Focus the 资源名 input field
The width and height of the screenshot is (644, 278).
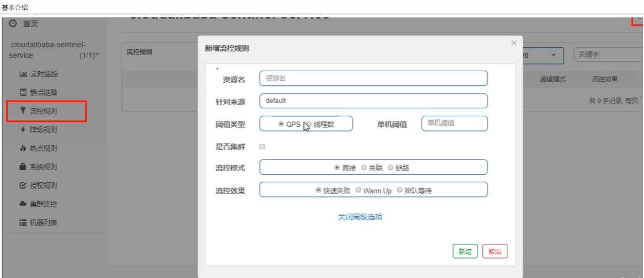(374, 79)
